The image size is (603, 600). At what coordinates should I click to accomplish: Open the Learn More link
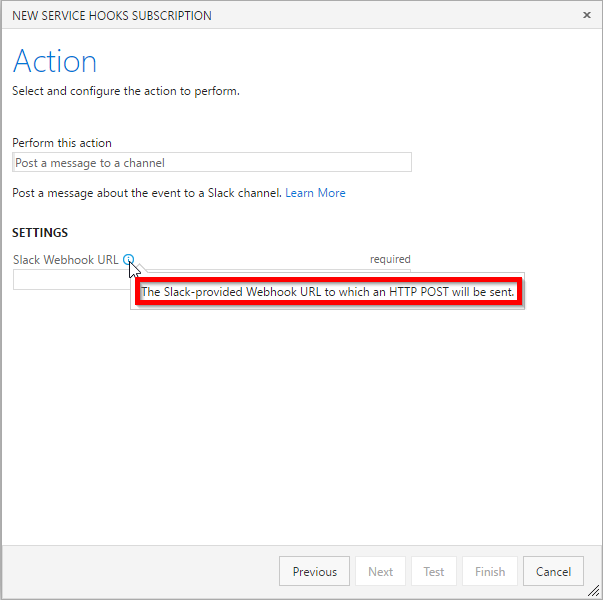point(315,193)
